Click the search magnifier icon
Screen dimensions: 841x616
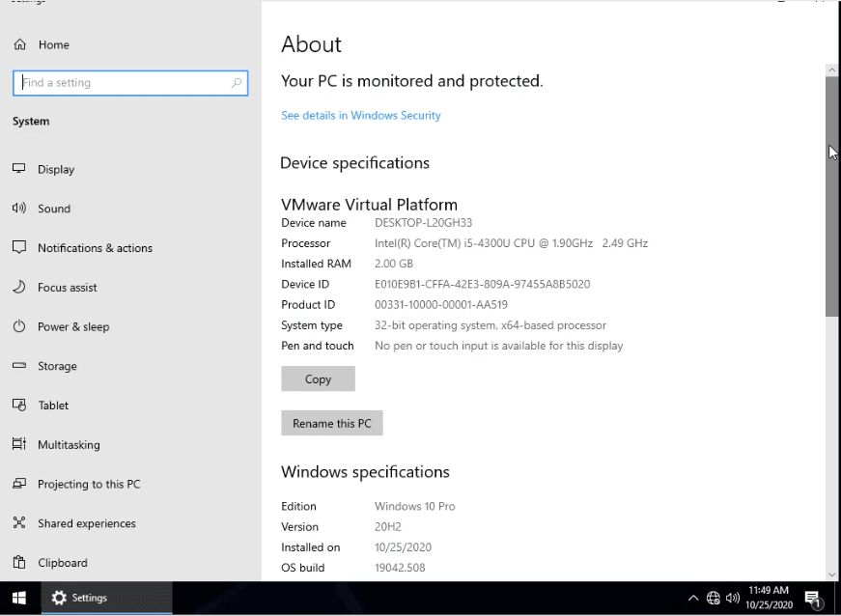point(237,83)
